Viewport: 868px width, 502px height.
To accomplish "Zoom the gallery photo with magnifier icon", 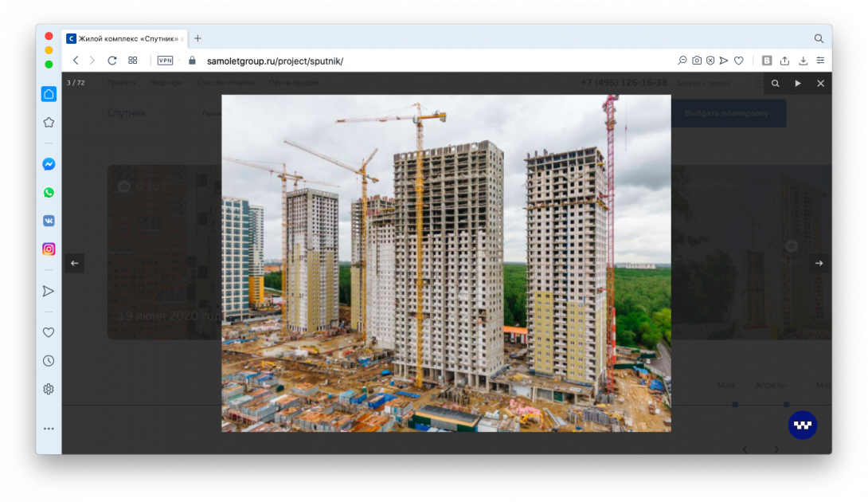I will (775, 84).
